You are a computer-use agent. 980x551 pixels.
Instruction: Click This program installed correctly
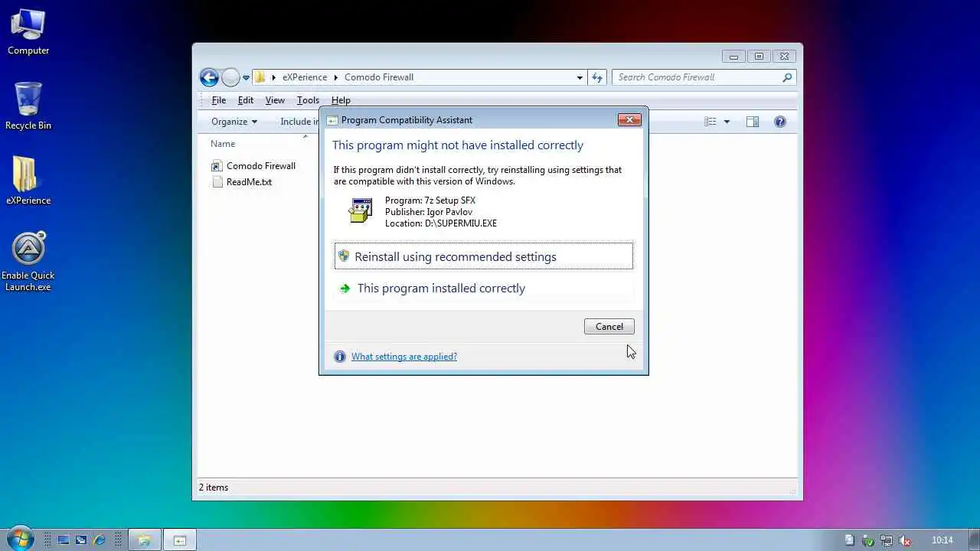tap(484, 289)
